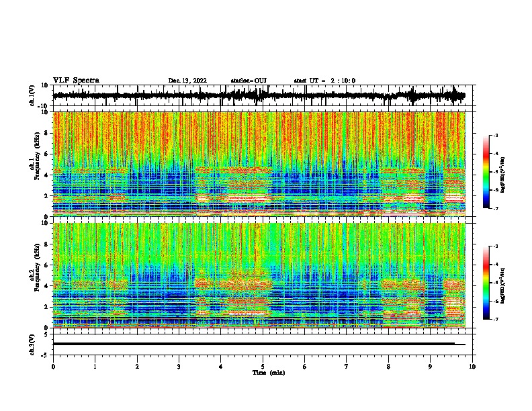Click the "-5" tick on ch.3(V) axis
Viewport: 532px width, 411px height.
46,355
